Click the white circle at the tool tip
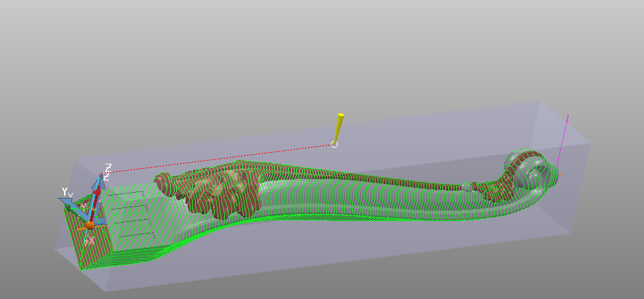Screen dimensions: 644x299 coord(334,144)
